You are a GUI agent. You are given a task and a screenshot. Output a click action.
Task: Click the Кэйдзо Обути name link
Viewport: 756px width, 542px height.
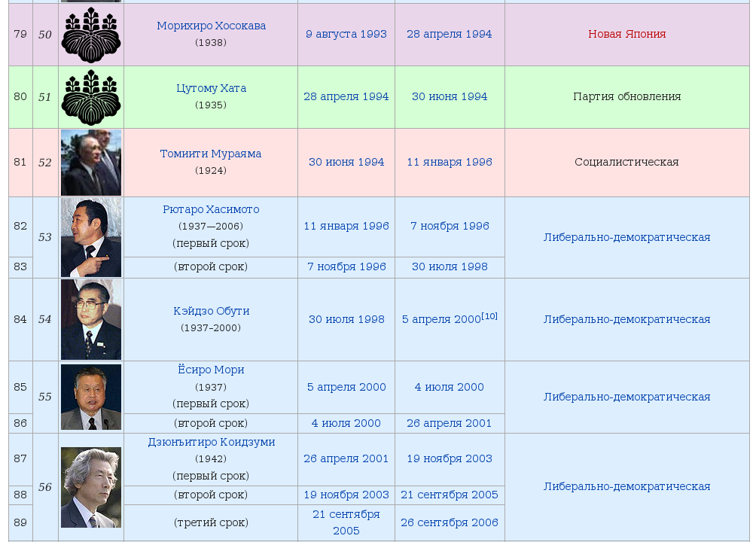pyautogui.click(x=211, y=311)
